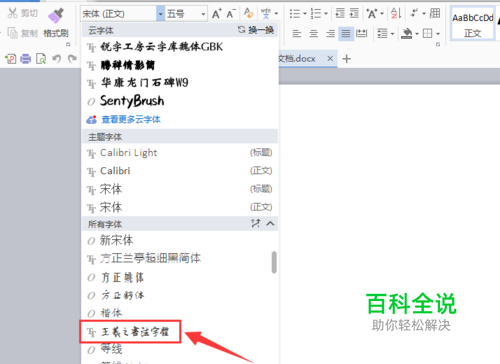Click the print icon
Image resolution: width=500 pixels, height=364 pixels.
tap(26, 59)
